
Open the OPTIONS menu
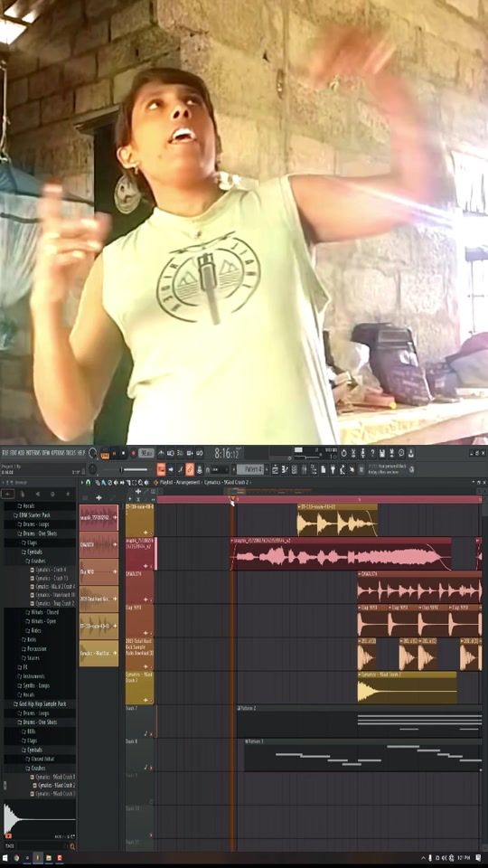57,452
